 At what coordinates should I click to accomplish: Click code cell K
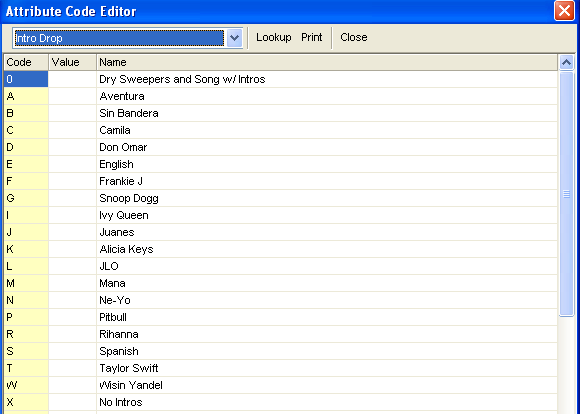click(26, 249)
